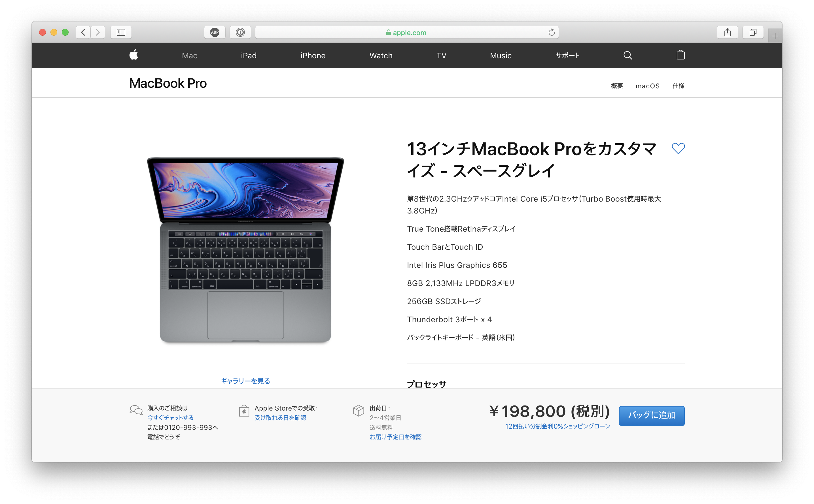
Task: Switch to the 仕様 tab
Action: pos(678,86)
